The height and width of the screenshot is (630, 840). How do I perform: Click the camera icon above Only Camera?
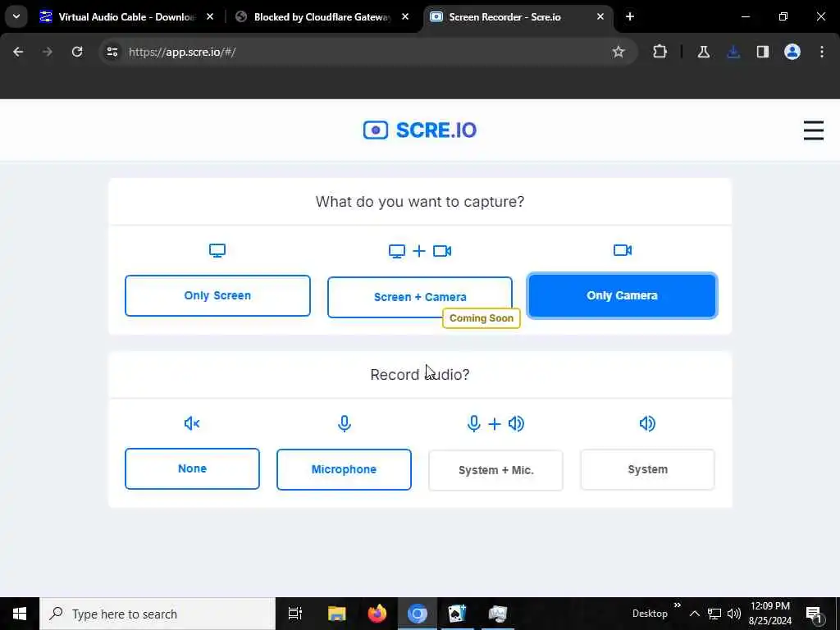tap(623, 250)
